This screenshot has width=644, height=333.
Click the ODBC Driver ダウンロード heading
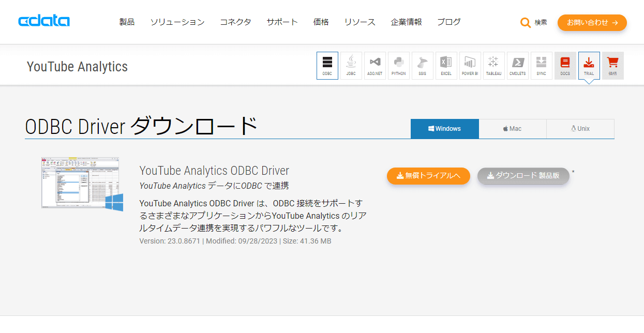pyautogui.click(x=141, y=127)
